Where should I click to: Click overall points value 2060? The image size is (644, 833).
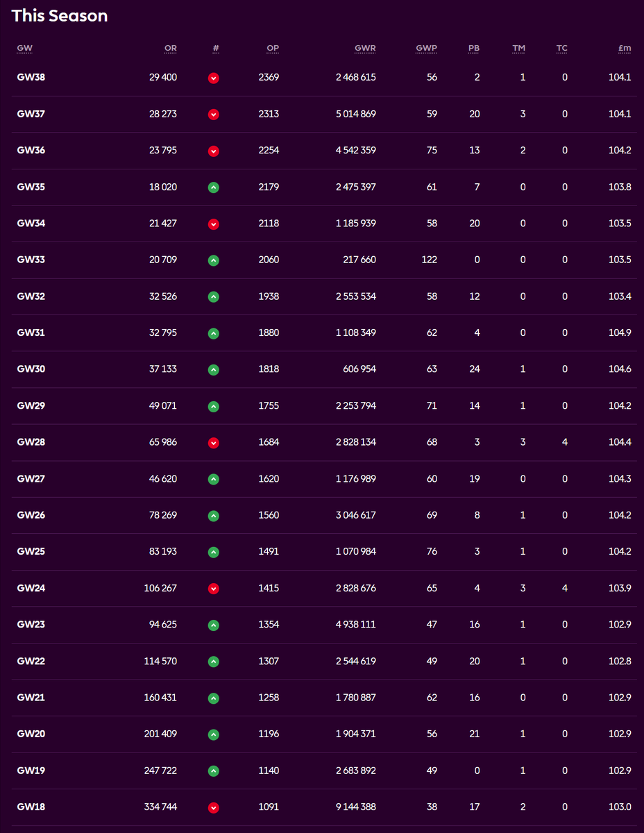pos(269,260)
